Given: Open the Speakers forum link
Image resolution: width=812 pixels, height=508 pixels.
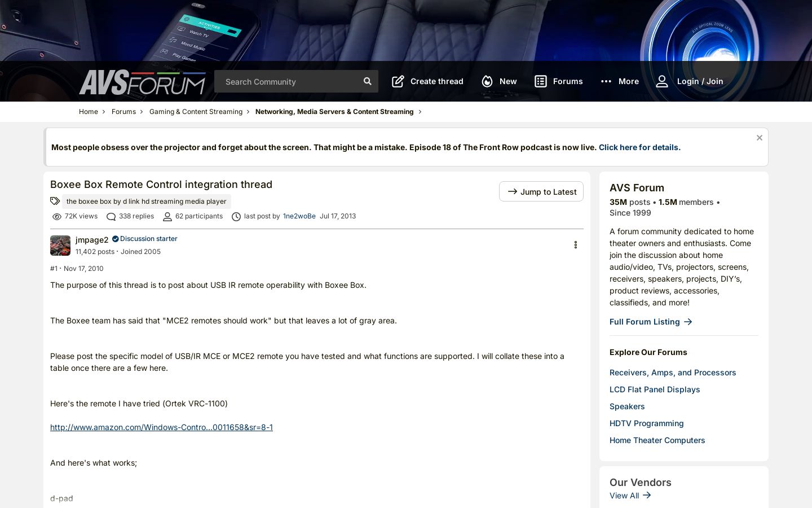Looking at the screenshot, I should 627,406.
